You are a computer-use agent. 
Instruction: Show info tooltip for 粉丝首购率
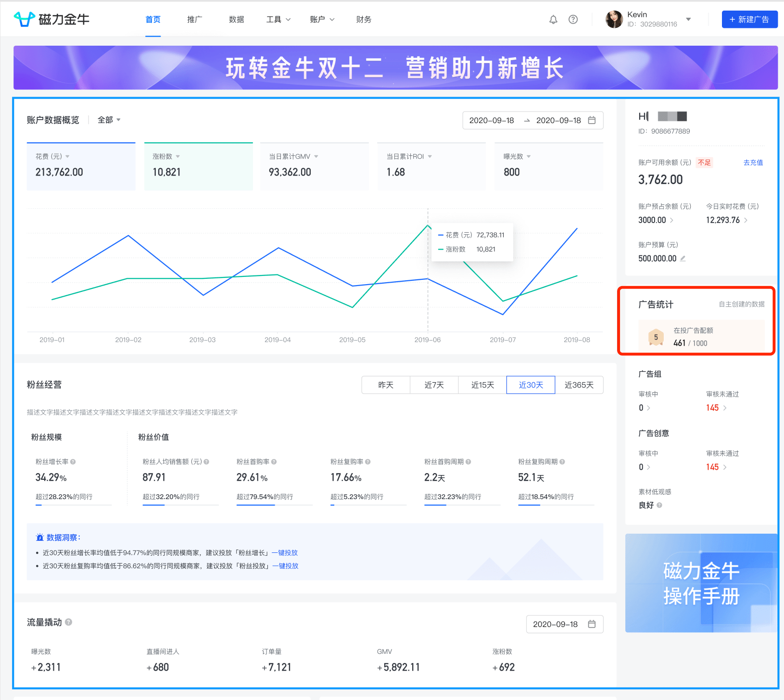point(274,462)
